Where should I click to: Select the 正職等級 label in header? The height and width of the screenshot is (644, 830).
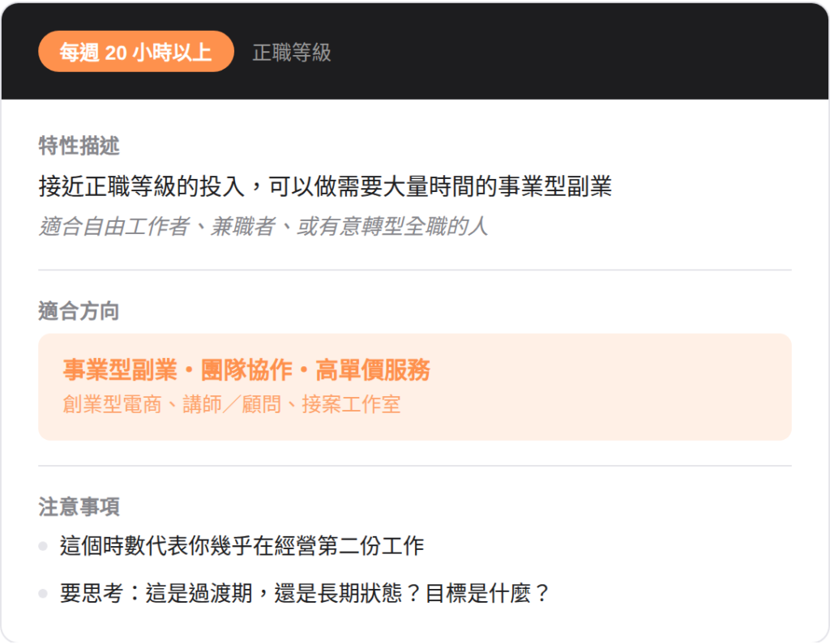coord(292,53)
